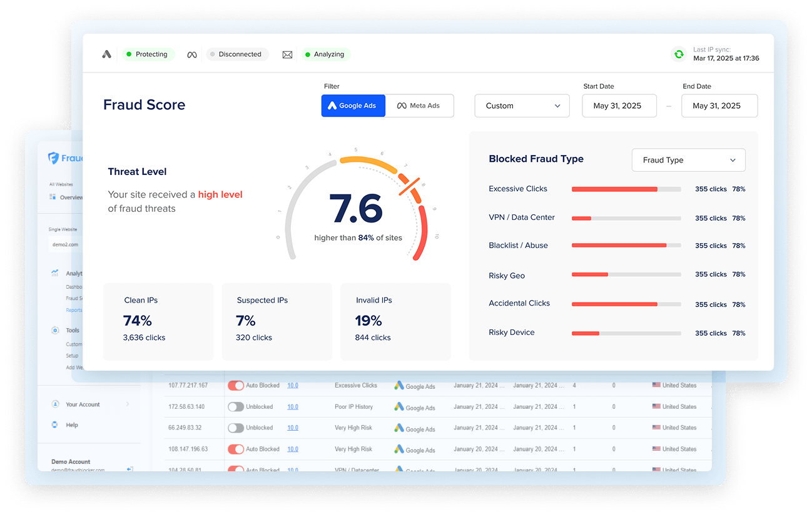Click the Your Account person icon
The image size is (812, 515).
click(55, 404)
